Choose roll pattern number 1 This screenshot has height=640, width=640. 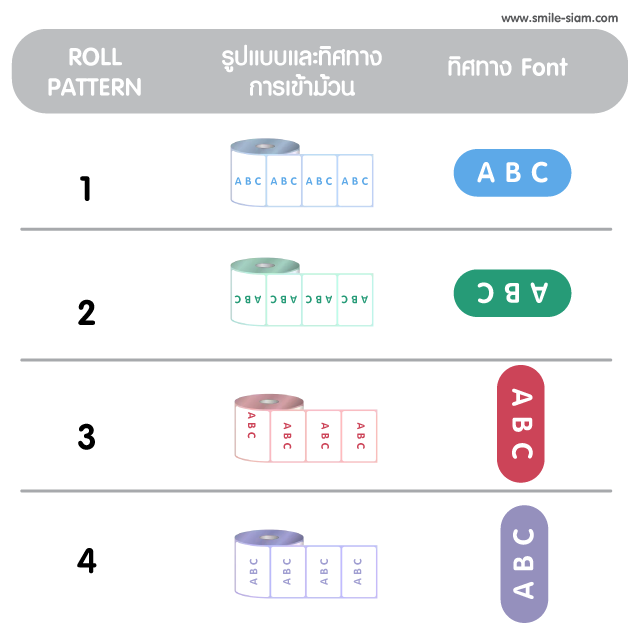click(86, 188)
